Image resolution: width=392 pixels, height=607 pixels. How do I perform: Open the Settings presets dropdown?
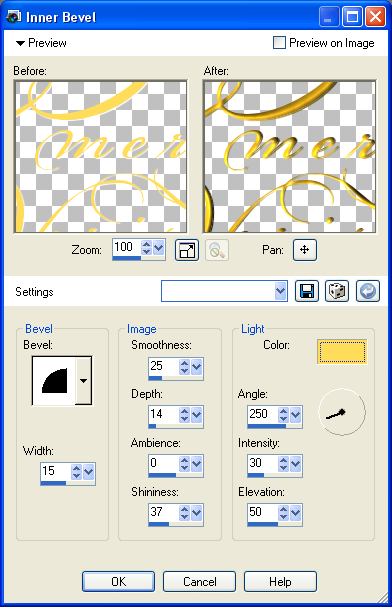[x=281, y=291]
